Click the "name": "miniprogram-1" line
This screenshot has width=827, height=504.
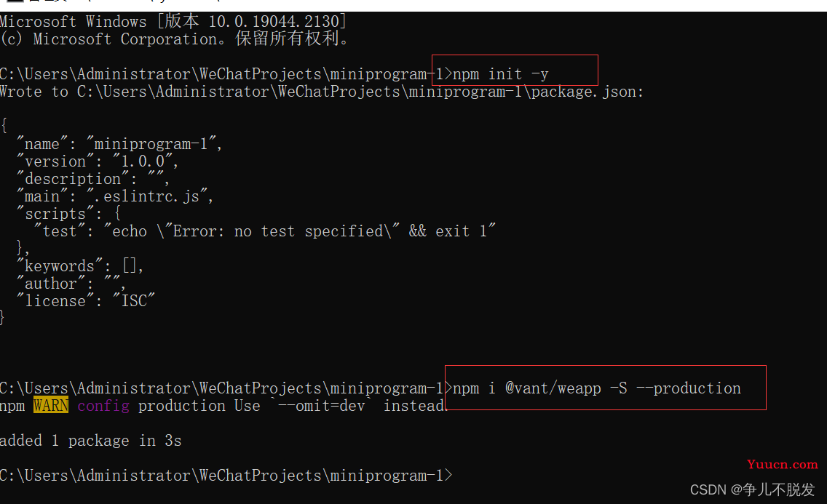tap(119, 144)
